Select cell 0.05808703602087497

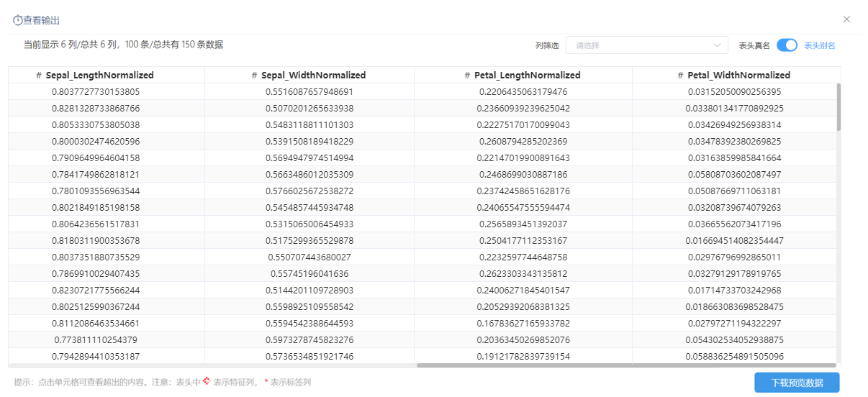[x=734, y=175]
